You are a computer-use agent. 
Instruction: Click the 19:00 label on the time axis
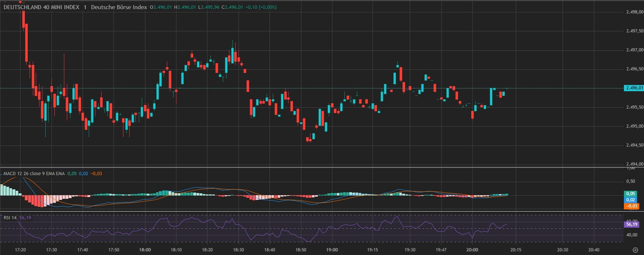tap(332, 250)
